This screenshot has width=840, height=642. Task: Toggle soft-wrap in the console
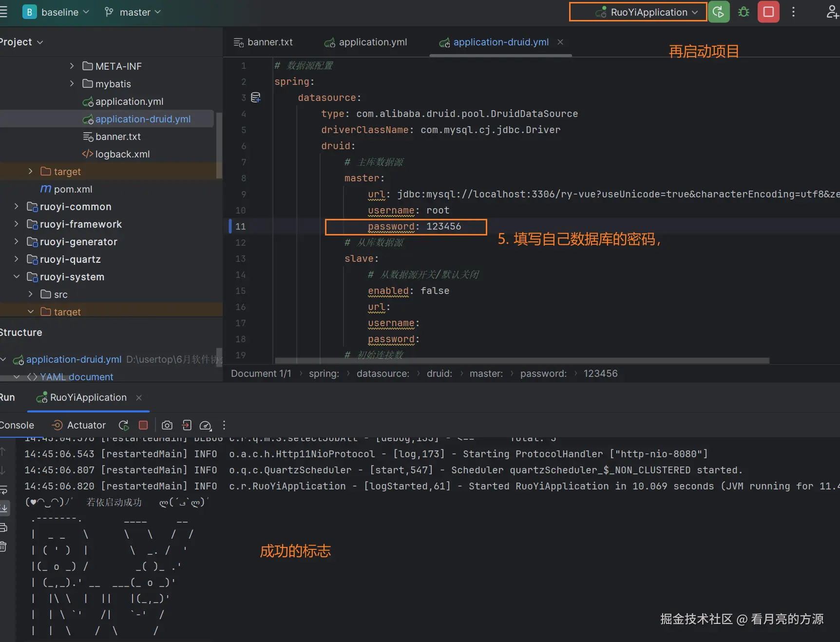(x=3, y=489)
